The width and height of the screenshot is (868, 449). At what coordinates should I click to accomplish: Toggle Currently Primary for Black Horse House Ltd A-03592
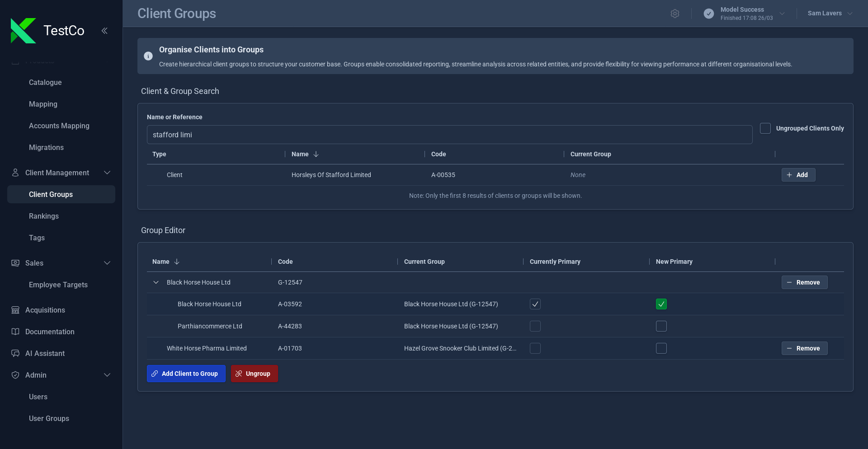coord(535,304)
